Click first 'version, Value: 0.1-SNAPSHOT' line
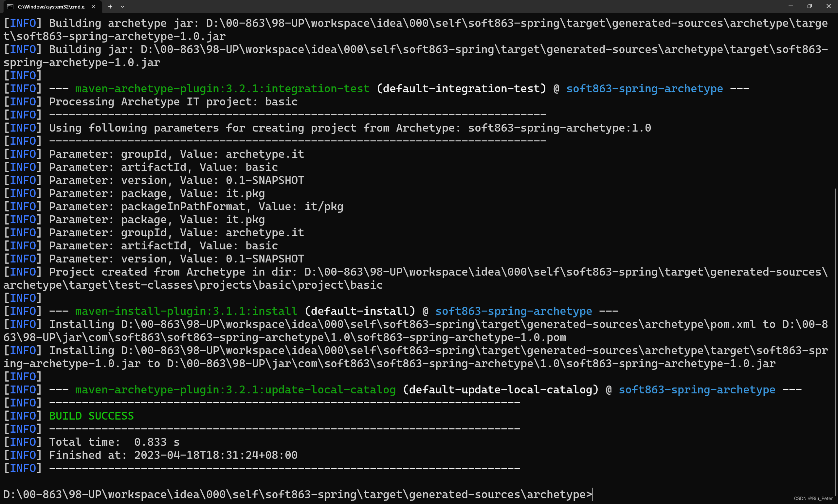 [x=154, y=180]
